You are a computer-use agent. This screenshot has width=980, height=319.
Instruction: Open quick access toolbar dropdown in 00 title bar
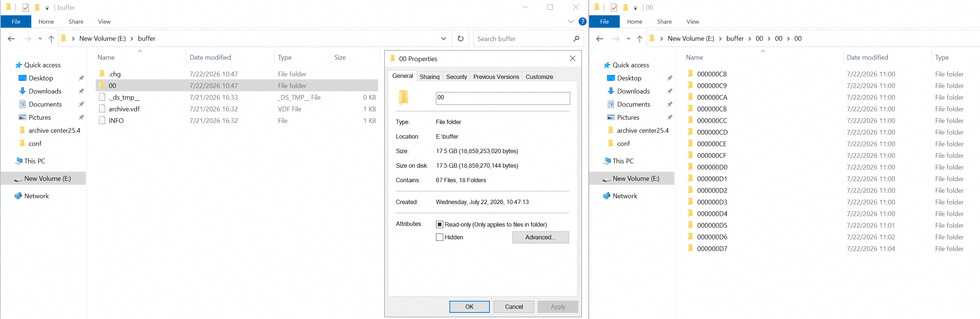pos(635,8)
